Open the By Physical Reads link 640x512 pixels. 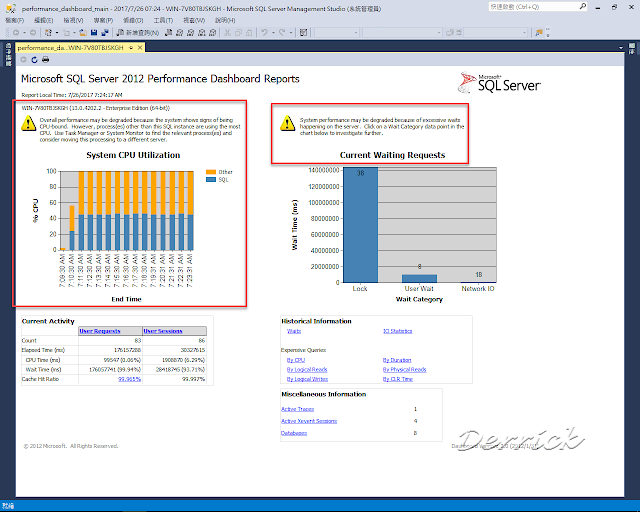click(x=404, y=370)
